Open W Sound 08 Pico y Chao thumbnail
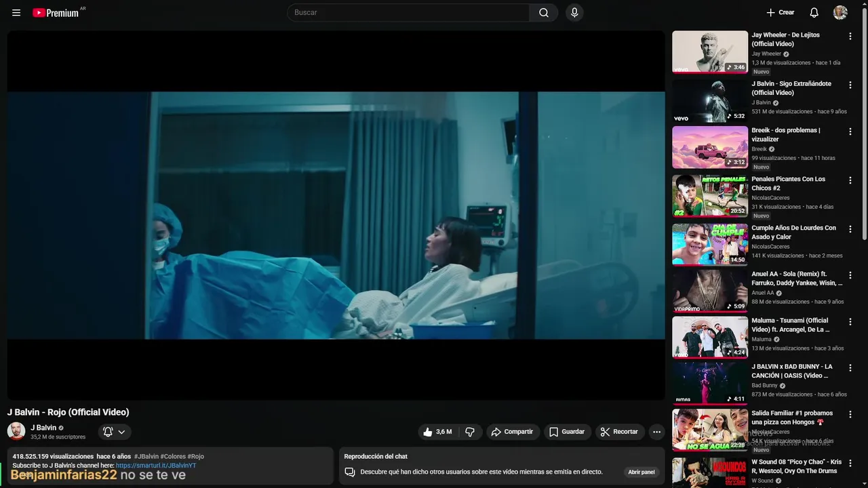 point(710,472)
